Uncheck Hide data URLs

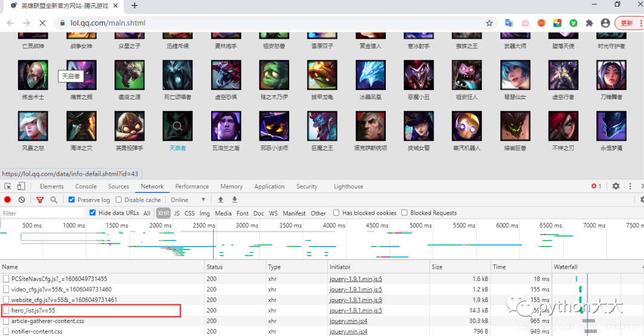pyautogui.click(x=92, y=213)
